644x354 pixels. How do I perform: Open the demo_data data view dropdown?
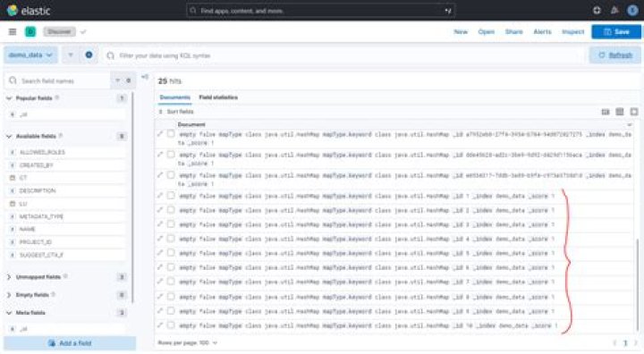(30, 55)
